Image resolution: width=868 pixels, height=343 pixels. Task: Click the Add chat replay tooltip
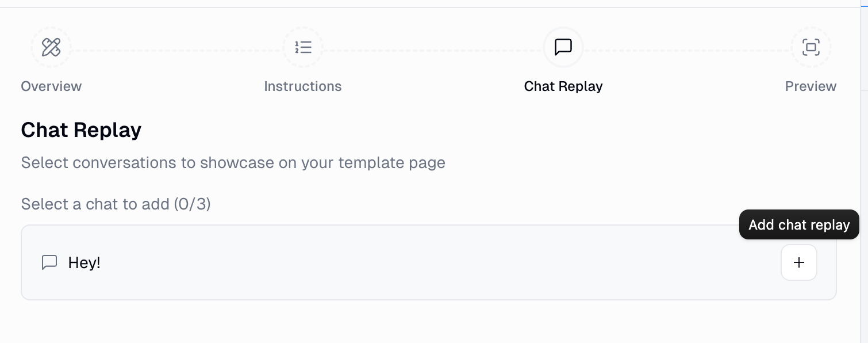pyautogui.click(x=799, y=224)
